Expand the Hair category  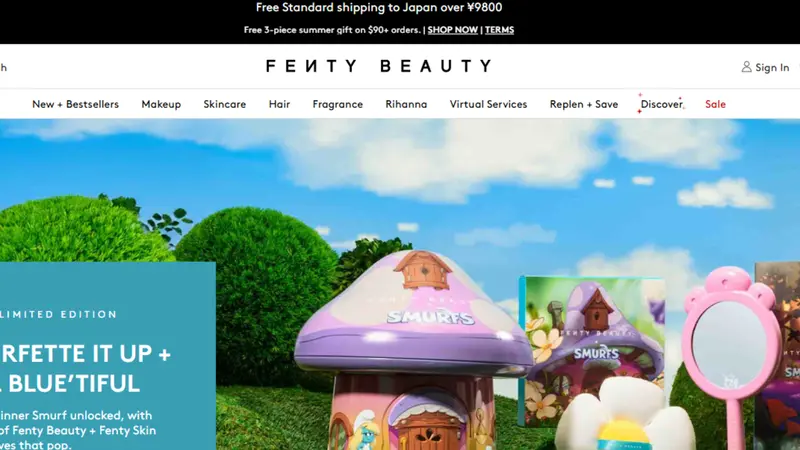coord(279,104)
